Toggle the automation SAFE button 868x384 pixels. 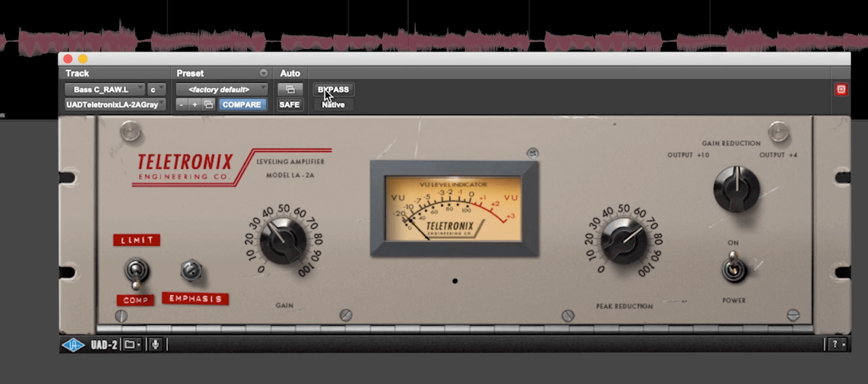click(x=289, y=105)
